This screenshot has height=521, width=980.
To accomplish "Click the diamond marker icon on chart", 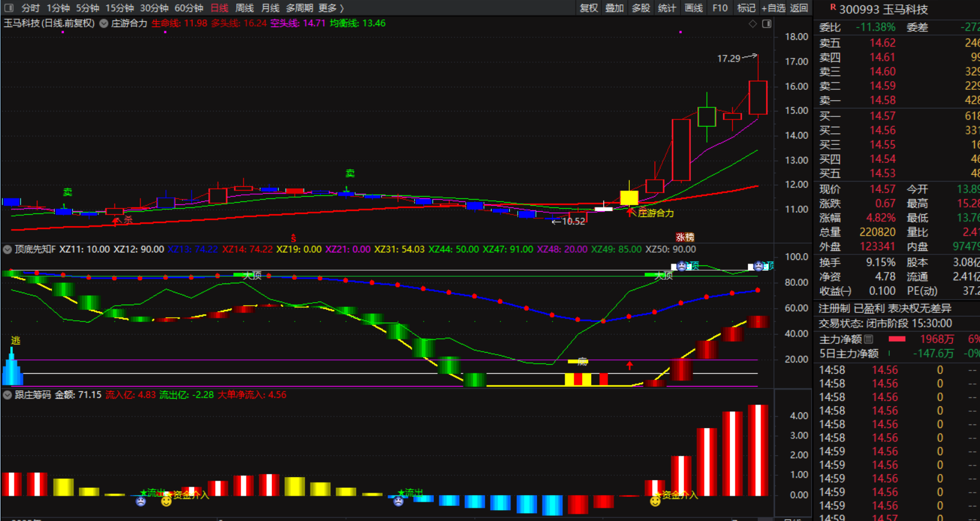I will click(753, 24).
